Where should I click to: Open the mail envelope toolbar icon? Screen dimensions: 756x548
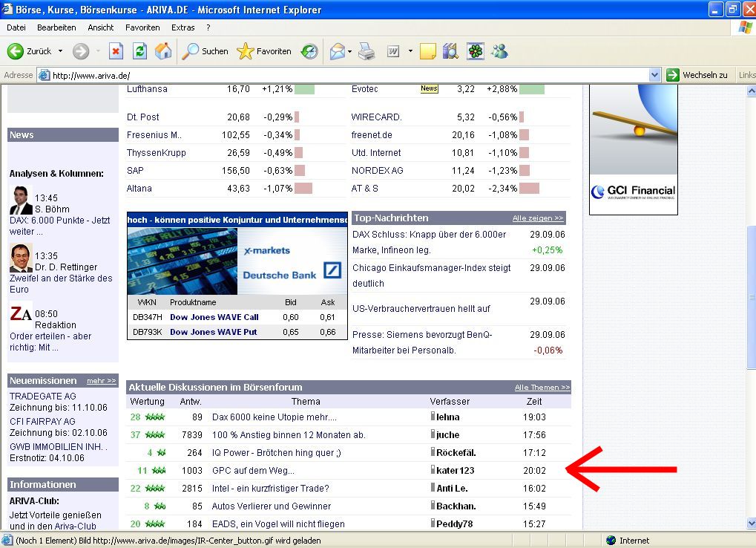tap(338, 51)
